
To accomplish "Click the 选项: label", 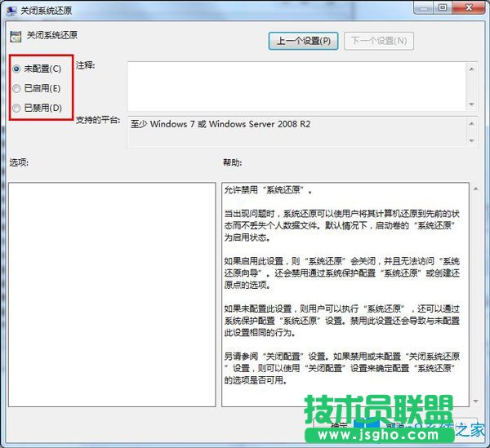I will [x=19, y=162].
